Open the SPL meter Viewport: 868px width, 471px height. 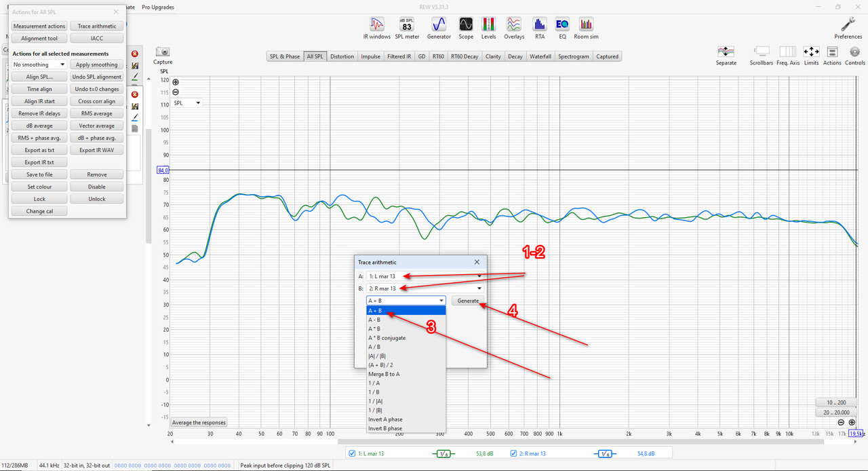coord(407,28)
